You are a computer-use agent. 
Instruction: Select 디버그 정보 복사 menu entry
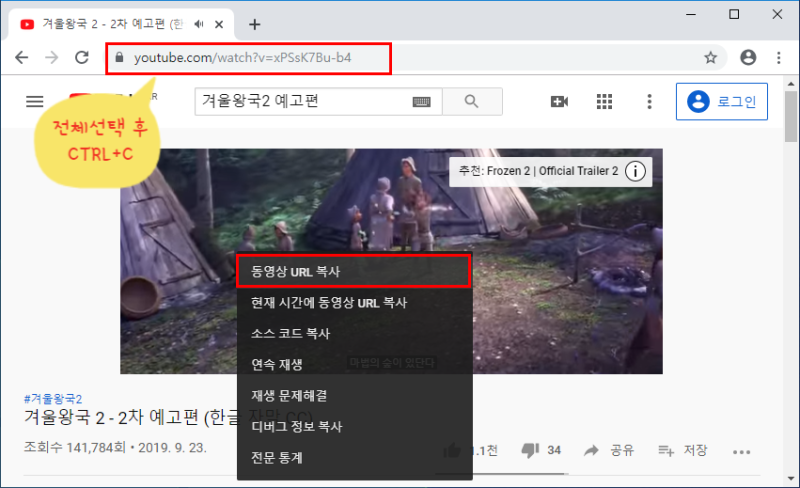[x=355, y=427]
